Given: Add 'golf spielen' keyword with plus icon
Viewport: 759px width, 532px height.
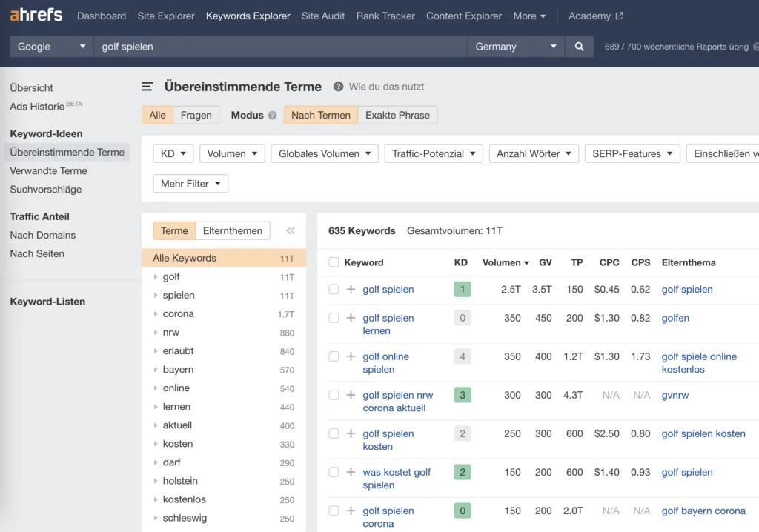Looking at the screenshot, I should [351, 290].
